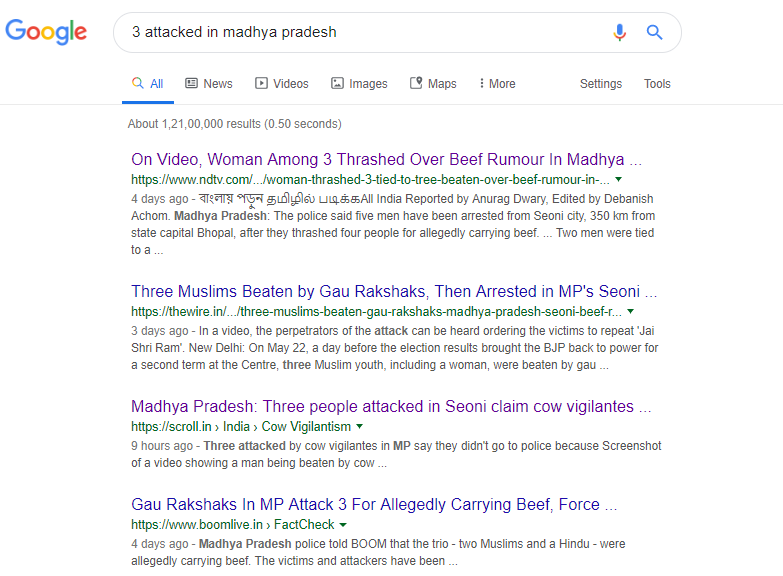This screenshot has width=783, height=576.
Task: Click snippet text starting '9 hours ago - Three attacked'
Action: (x=396, y=454)
